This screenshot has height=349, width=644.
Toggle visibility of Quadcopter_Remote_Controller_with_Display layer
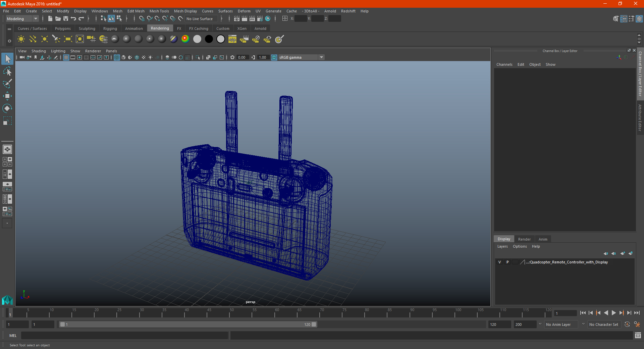coord(499,262)
